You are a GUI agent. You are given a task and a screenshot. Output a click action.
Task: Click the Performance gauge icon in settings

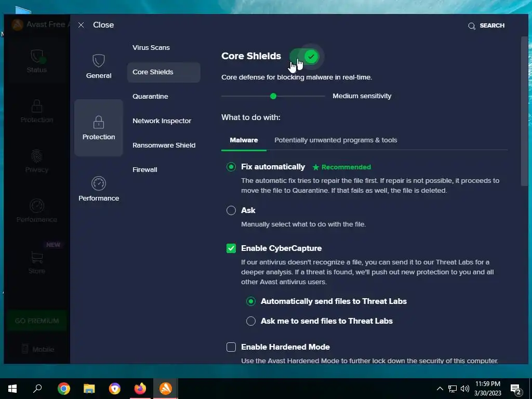pyautogui.click(x=98, y=183)
